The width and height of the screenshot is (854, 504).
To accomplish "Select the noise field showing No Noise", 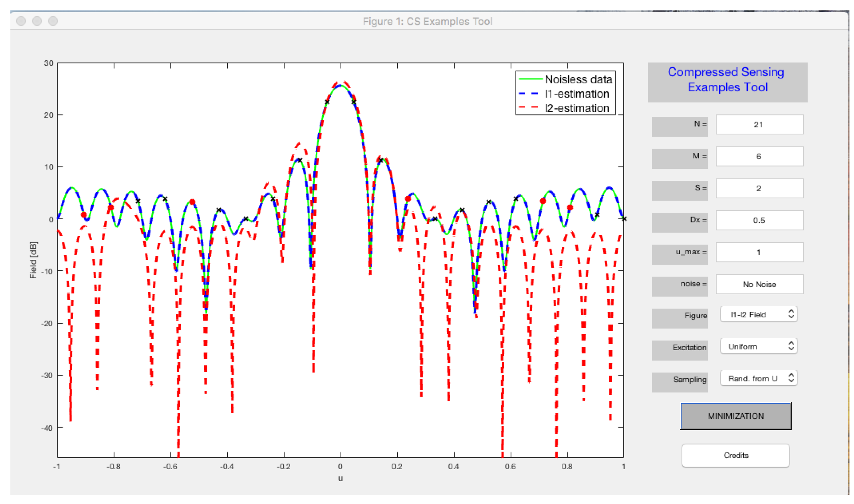I will (759, 284).
